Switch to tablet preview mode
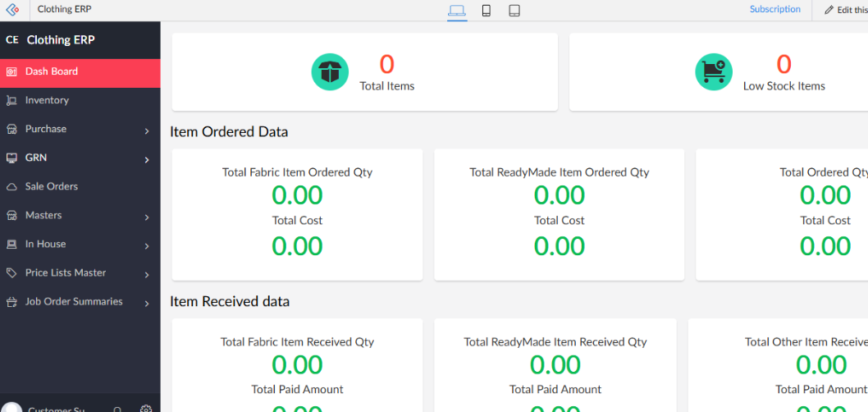This screenshot has height=412, width=868. pyautogui.click(x=514, y=11)
